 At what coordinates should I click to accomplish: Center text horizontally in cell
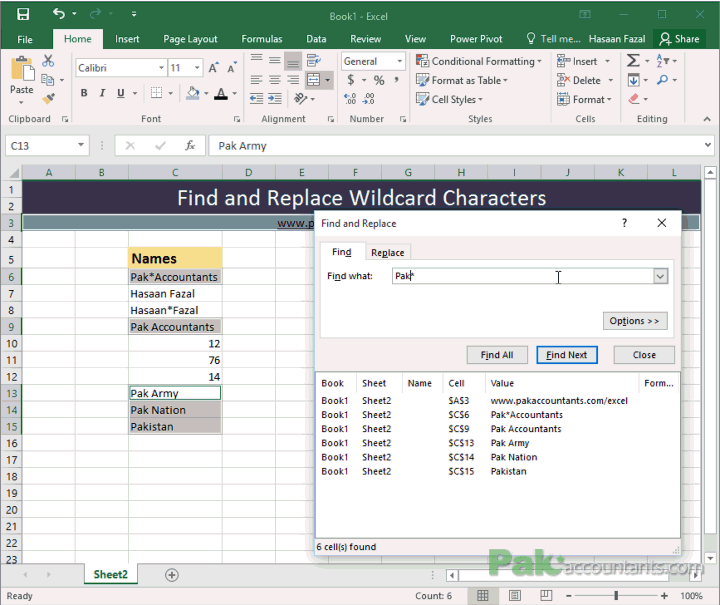point(275,80)
